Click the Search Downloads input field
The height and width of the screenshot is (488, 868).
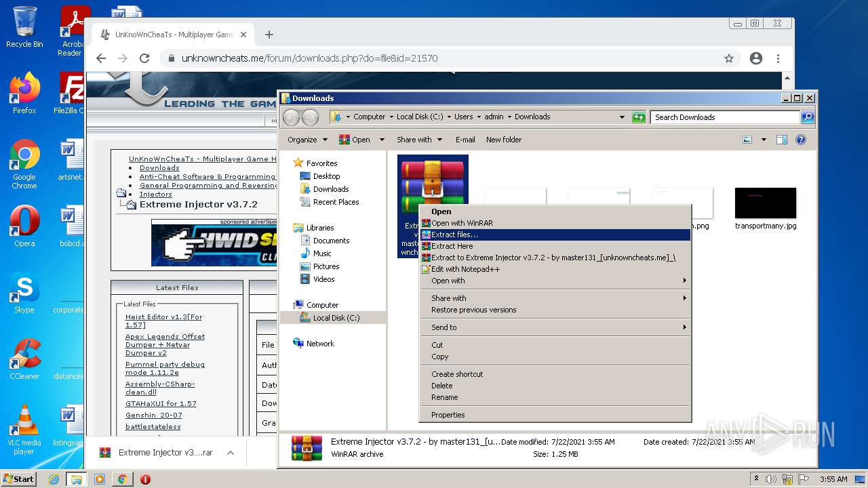point(724,117)
